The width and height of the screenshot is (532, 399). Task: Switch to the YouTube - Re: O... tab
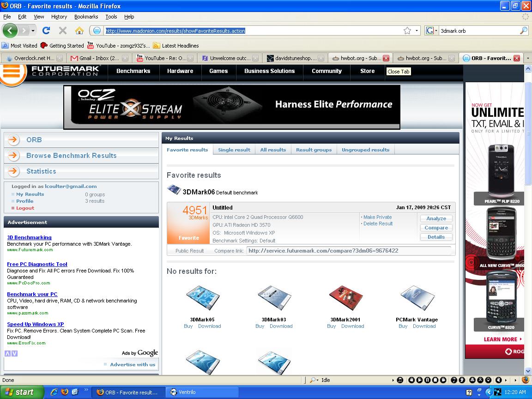164,58
